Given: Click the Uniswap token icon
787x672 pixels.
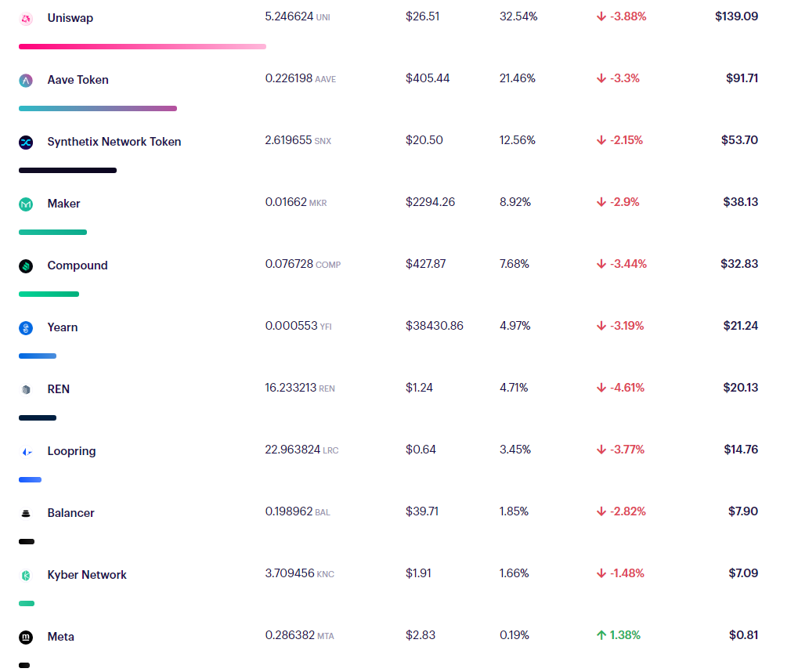Looking at the screenshot, I should click(x=26, y=18).
